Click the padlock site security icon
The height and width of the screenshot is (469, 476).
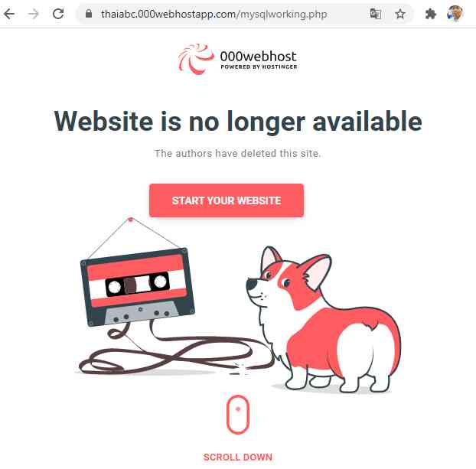pos(89,13)
